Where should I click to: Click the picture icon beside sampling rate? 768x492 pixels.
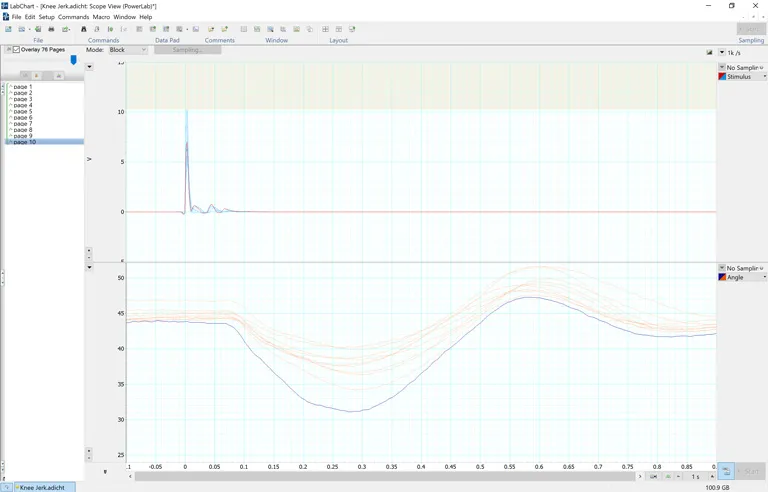pos(709,52)
